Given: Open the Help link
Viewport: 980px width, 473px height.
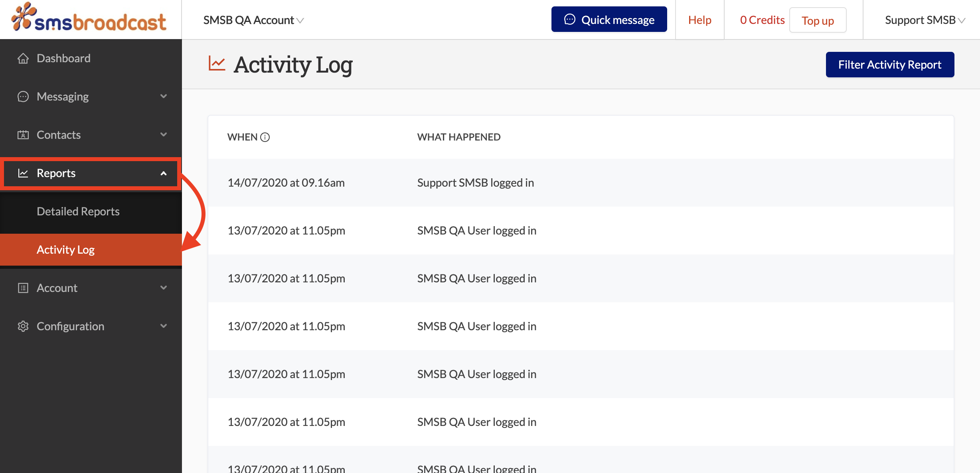Looking at the screenshot, I should [699, 20].
